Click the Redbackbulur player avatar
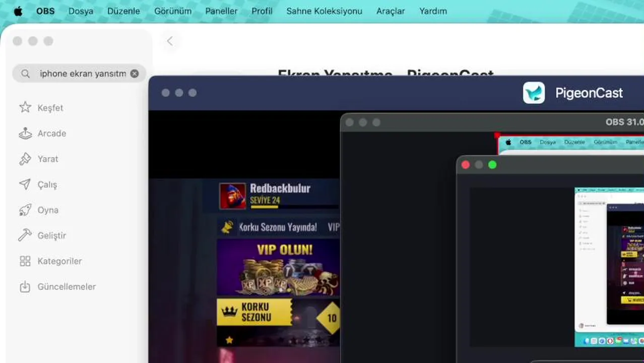The width and height of the screenshot is (644, 363). (x=233, y=196)
